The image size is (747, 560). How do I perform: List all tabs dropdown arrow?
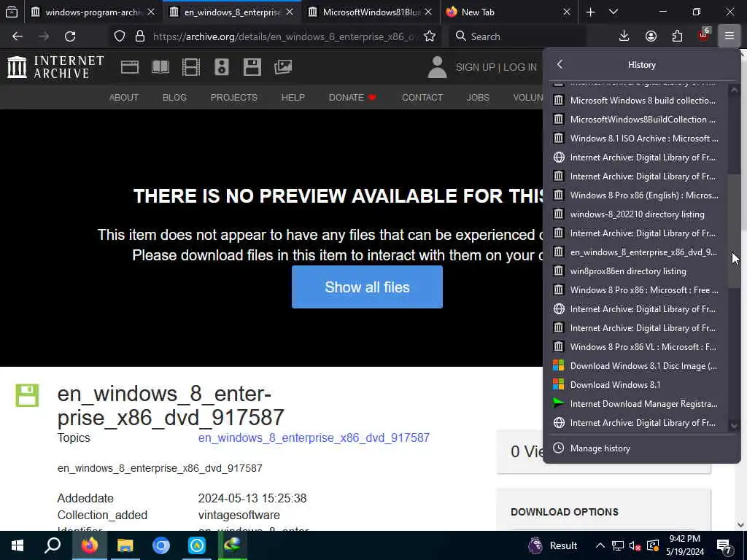(614, 12)
